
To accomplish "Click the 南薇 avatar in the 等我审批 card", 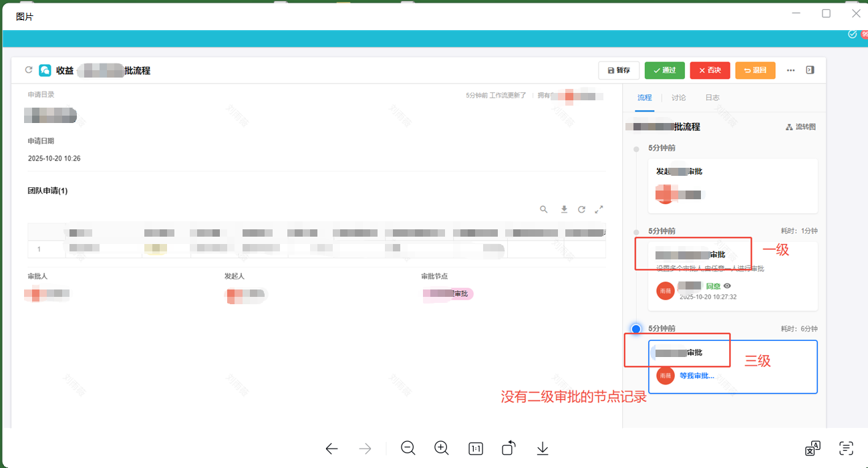I will pyautogui.click(x=666, y=376).
